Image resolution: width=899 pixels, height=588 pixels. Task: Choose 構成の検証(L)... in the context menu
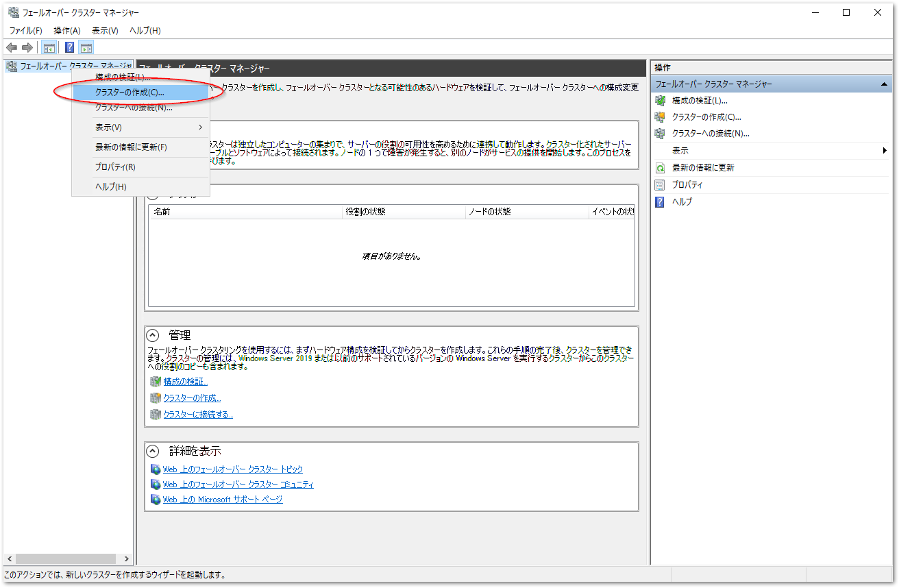click(140, 77)
